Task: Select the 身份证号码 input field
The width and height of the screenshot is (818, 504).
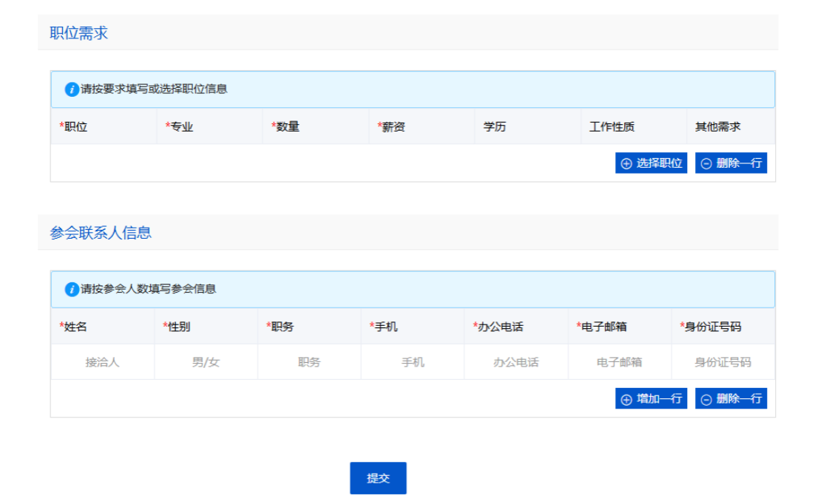Action: tap(723, 362)
